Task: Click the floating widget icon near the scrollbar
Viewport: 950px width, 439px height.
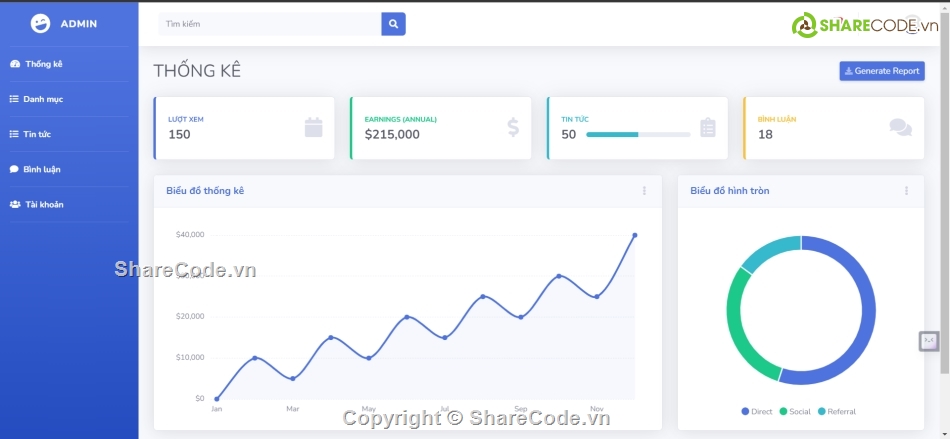Action: [929, 341]
